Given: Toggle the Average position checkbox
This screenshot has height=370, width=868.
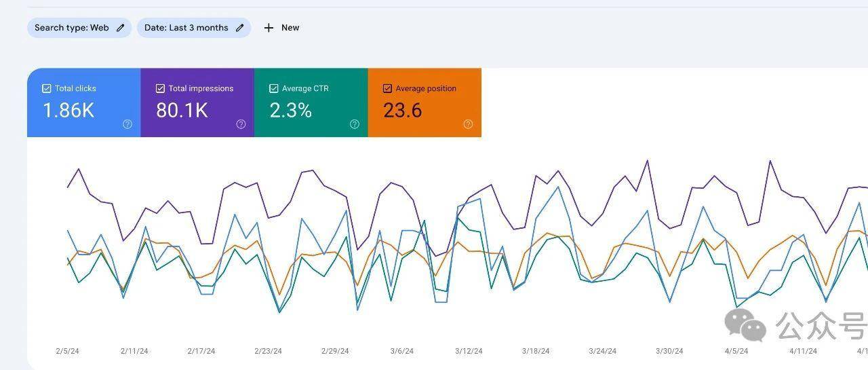Looking at the screenshot, I should pyautogui.click(x=387, y=88).
